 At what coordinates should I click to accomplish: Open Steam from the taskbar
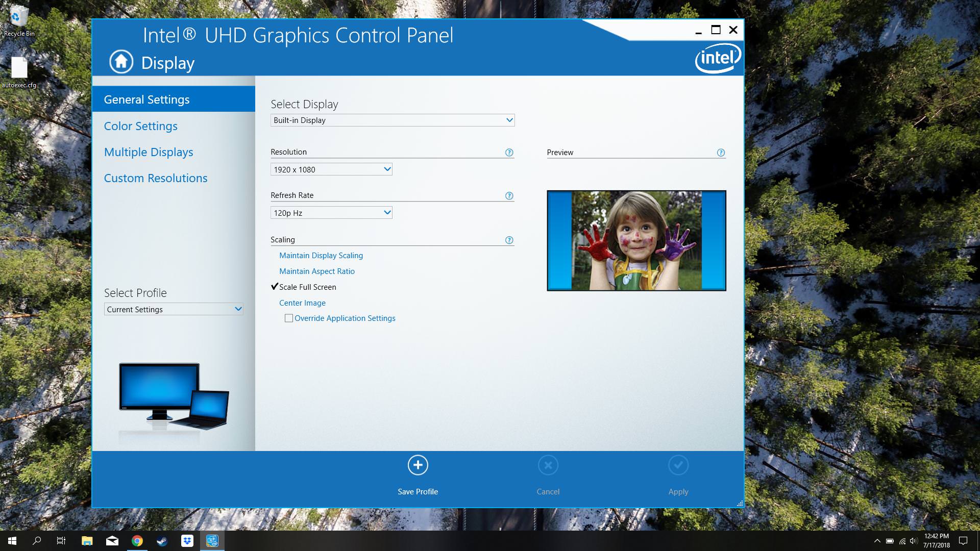click(x=162, y=541)
